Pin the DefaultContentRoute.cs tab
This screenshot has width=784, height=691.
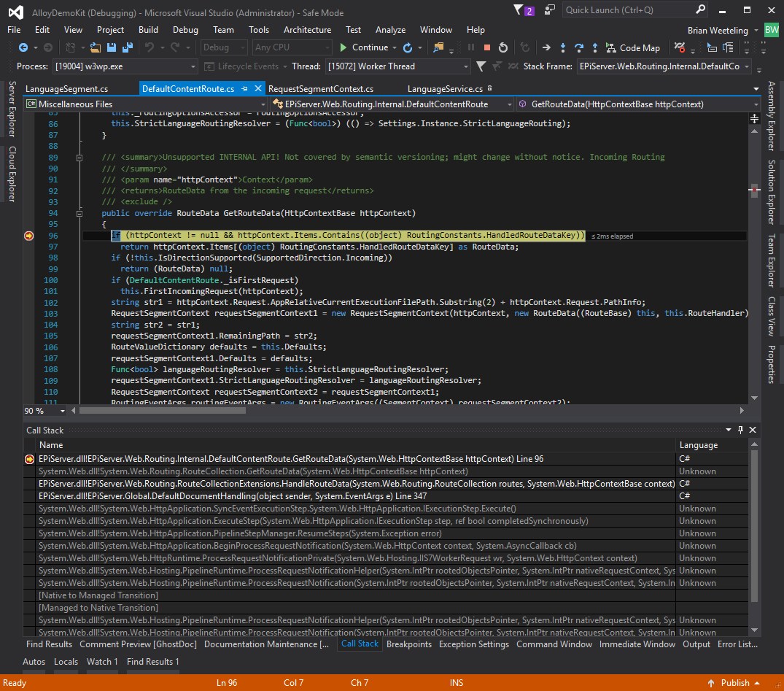[x=244, y=88]
